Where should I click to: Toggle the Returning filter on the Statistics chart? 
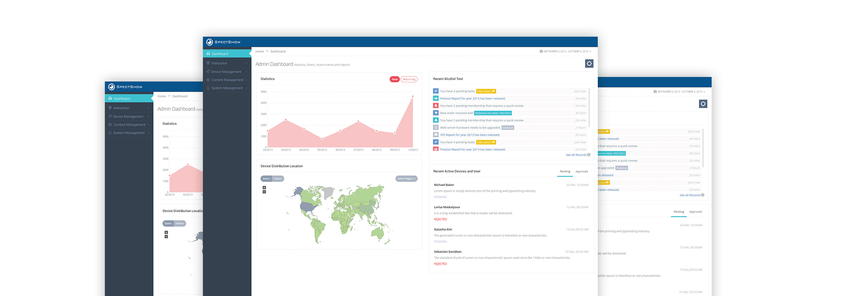click(409, 79)
